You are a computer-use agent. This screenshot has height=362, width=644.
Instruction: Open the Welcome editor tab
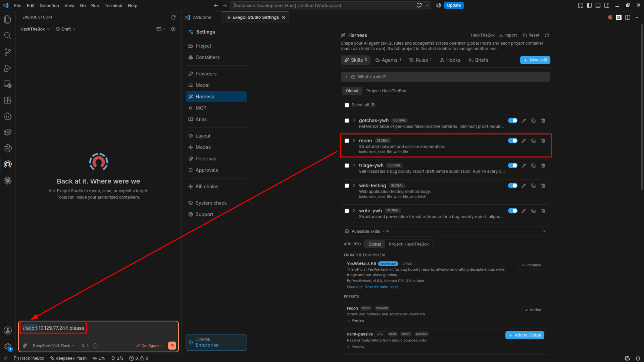pyautogui.click(x=202, y=17)
